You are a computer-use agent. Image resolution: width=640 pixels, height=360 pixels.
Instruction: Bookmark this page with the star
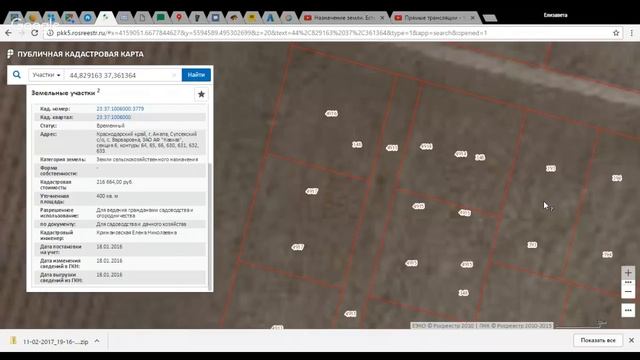616,33
